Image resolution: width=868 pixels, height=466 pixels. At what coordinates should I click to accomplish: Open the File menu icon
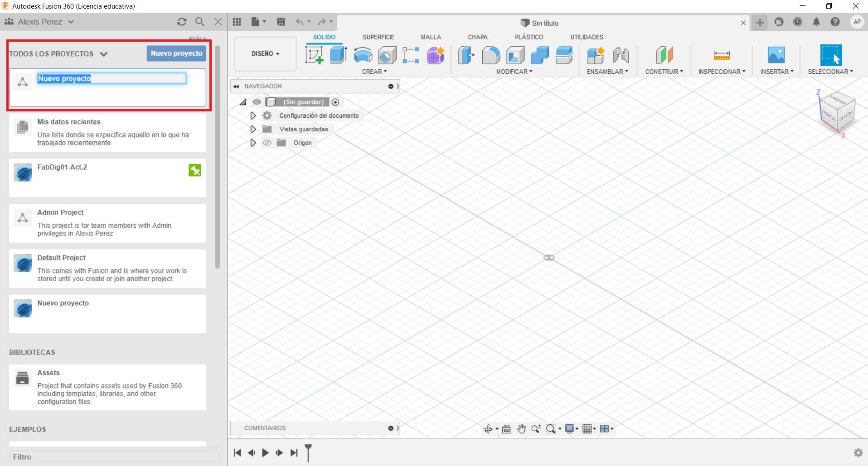pos(256,22)
